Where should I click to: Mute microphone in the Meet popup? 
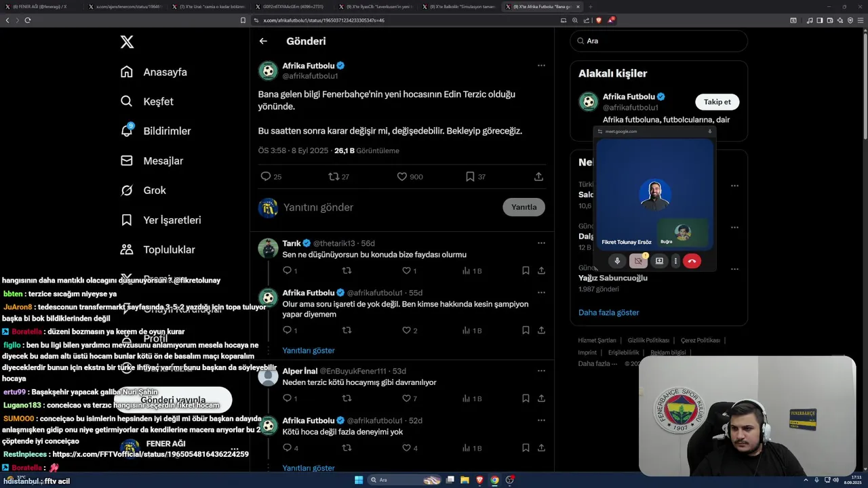pyautogui.click(x=617, y=261)
